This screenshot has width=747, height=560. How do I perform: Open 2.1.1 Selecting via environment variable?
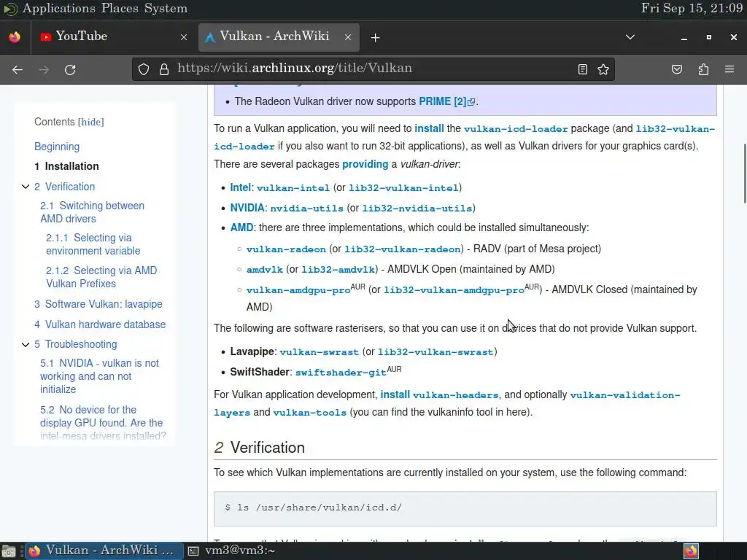[x=93, y=244]
